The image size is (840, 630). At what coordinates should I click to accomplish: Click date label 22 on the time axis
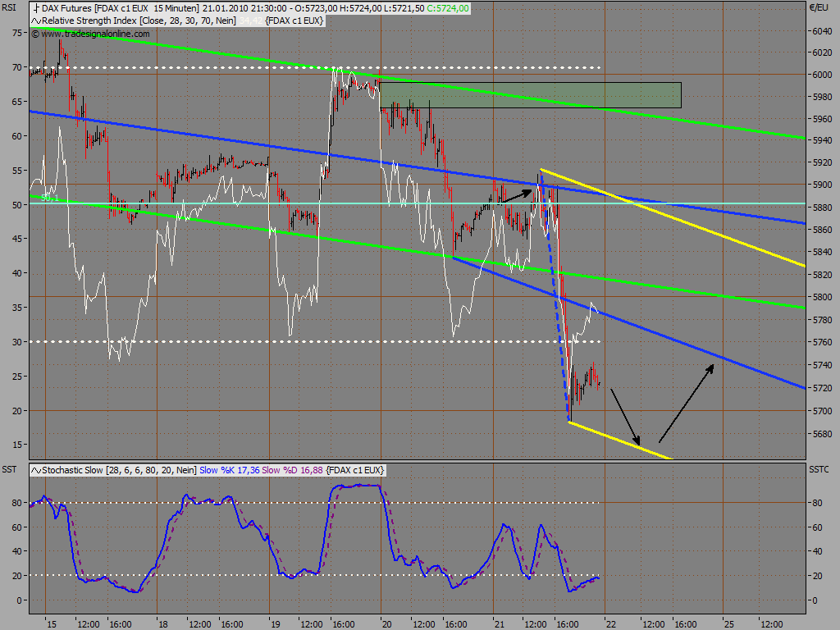610,624
